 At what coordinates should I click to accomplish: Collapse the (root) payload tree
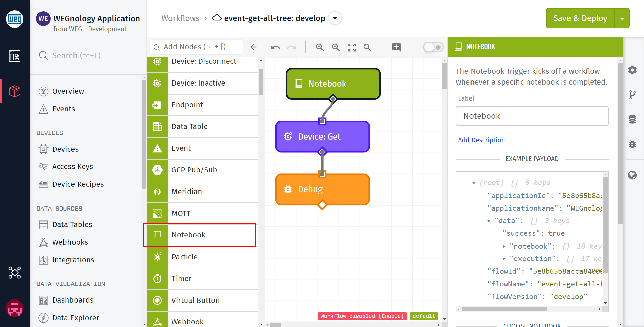474,183
